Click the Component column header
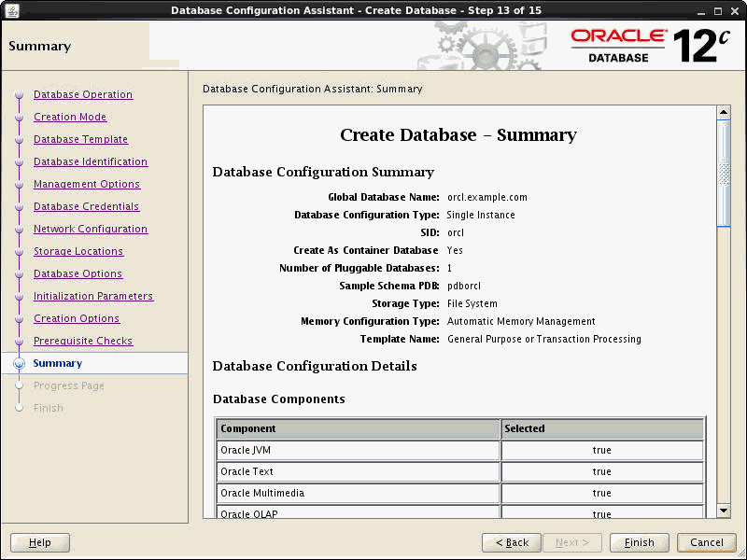747x560 pixels. tap(358, 428)
